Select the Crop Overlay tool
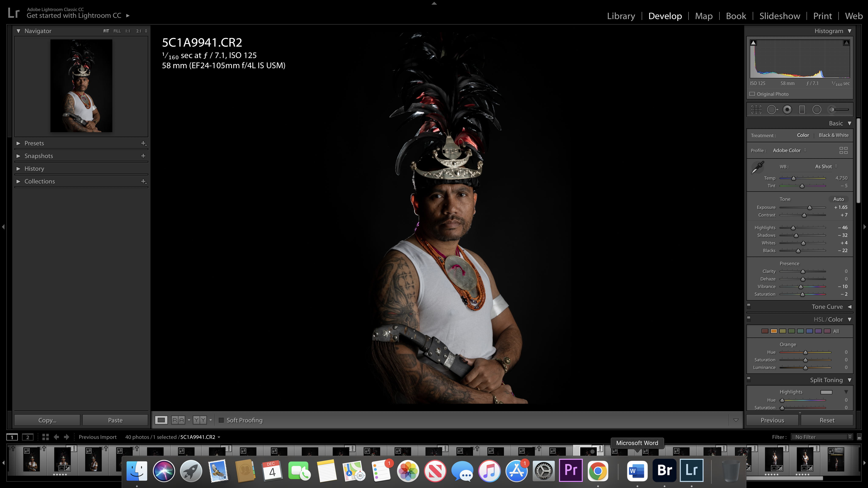868x488 pixels. click(756, 110)
